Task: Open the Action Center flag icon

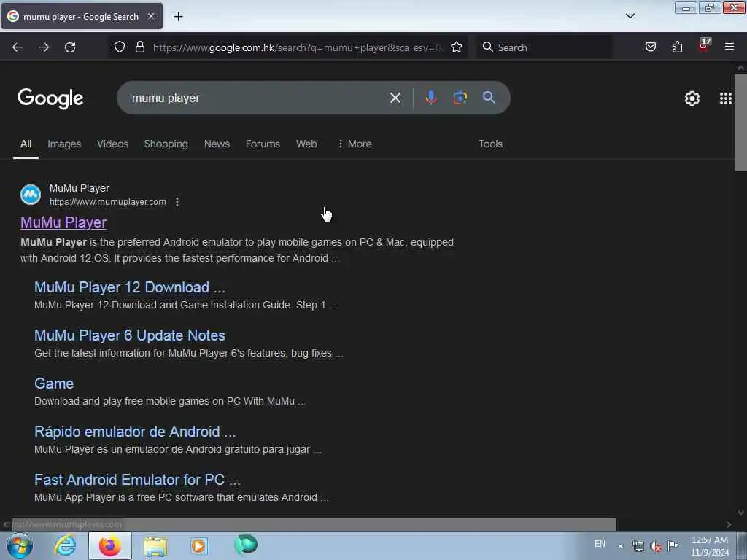Action: coord(673,545)
